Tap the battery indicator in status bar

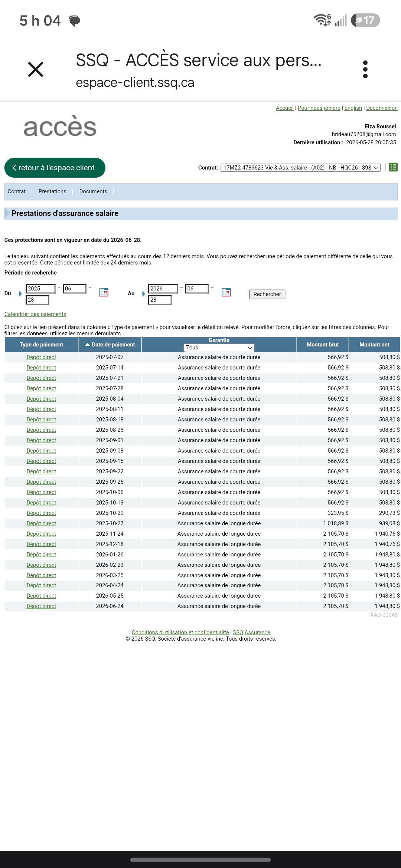click(x=365, y=20)
